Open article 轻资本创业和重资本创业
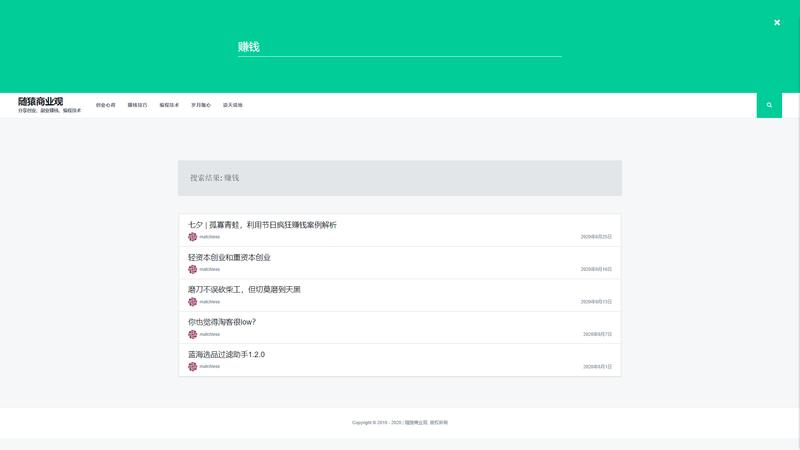The image size is (800, 450). (229, 258)
